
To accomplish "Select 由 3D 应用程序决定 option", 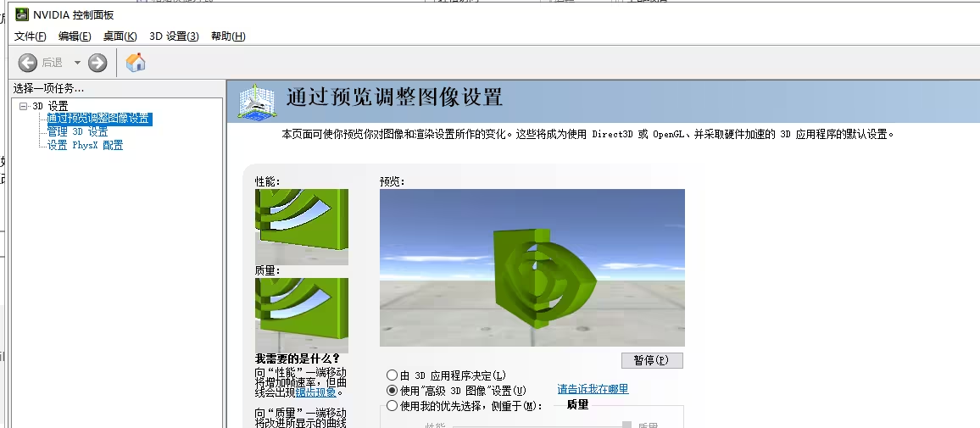I will 446,375.
